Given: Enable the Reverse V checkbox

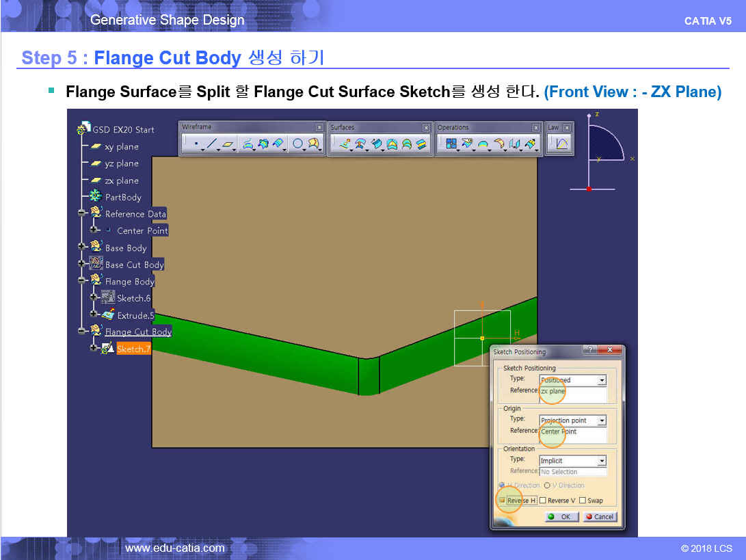Looking at the screenshot, I should coord(542,501).
